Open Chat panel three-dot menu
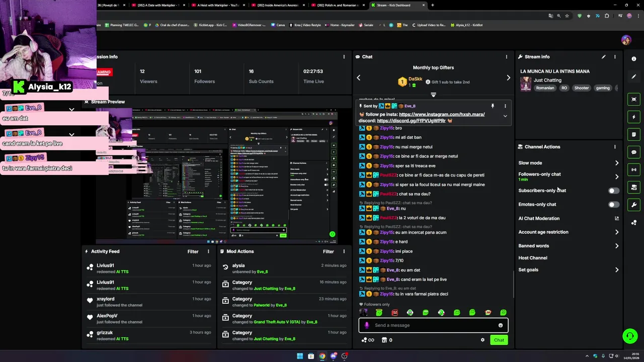The image size is (644, 362). (506, 57)
